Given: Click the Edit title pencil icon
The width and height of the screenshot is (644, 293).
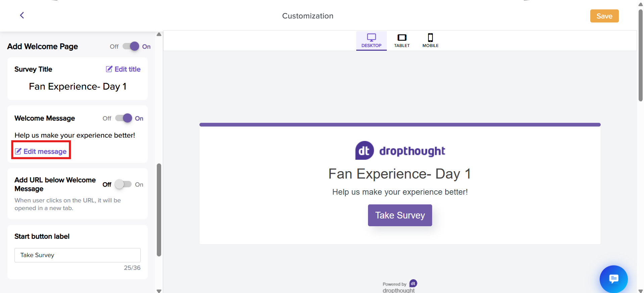Looking at the screenshot, I should click(x=109, y=69).
